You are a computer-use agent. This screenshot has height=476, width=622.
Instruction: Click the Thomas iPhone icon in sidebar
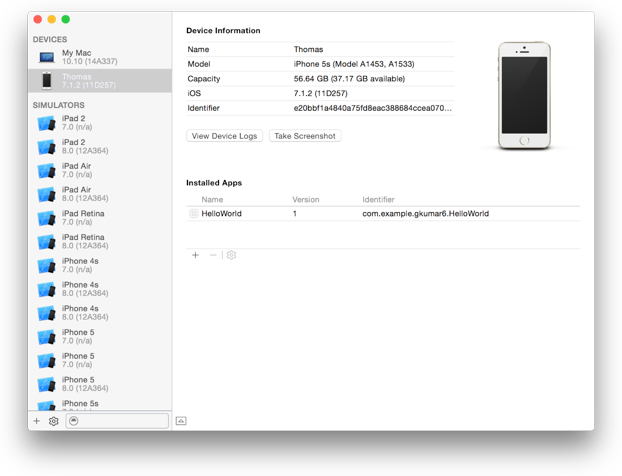pos(47,81)
